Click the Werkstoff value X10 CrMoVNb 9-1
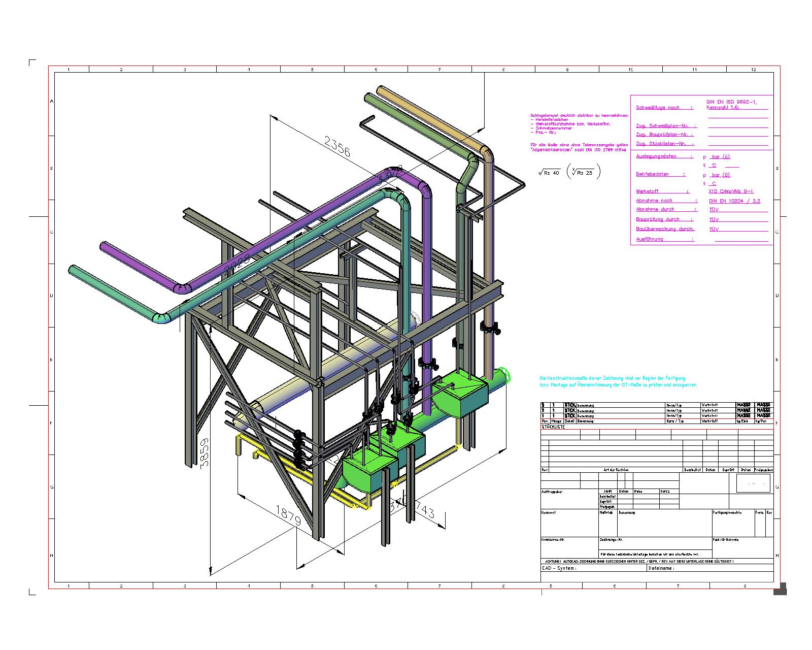Viewport: 812px width, 650px height. tap(731, 191)
